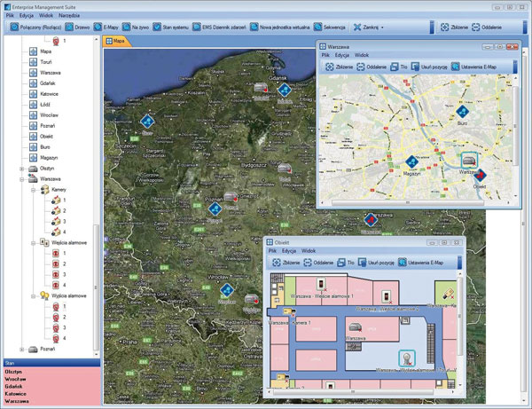Click the red Warszawa marker on main map
The height and width of the screenshot is (409, 532).
371,220
